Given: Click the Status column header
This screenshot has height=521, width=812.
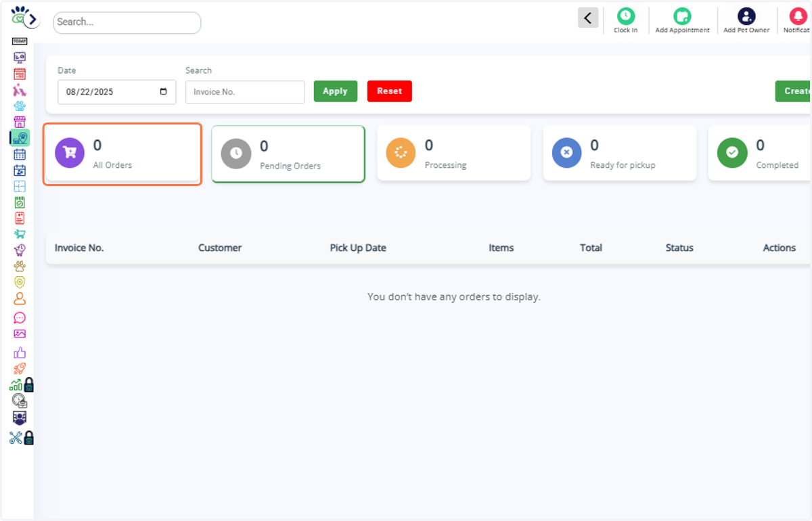Looking at the screenshot, I should [679, 248].
